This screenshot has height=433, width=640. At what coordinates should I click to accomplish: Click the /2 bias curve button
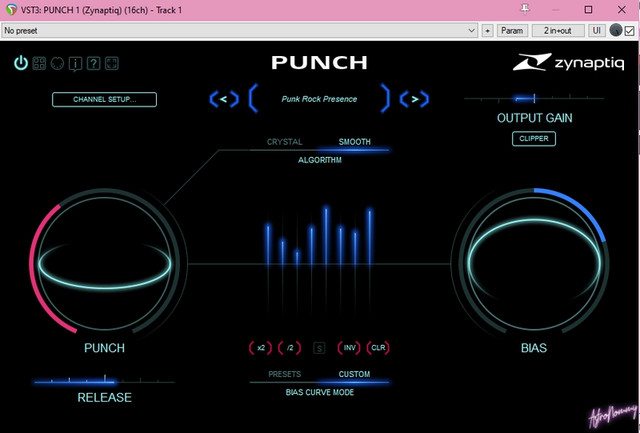point(290,348)
